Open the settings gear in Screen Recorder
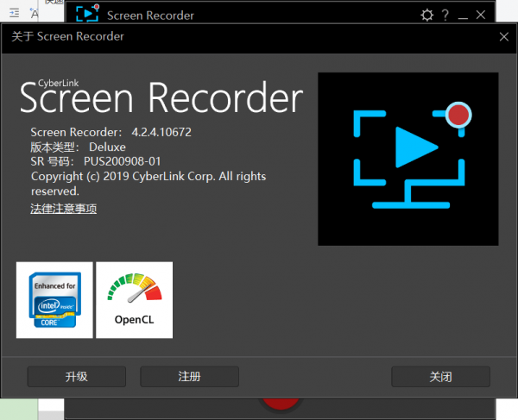 (x=426, y=16)
